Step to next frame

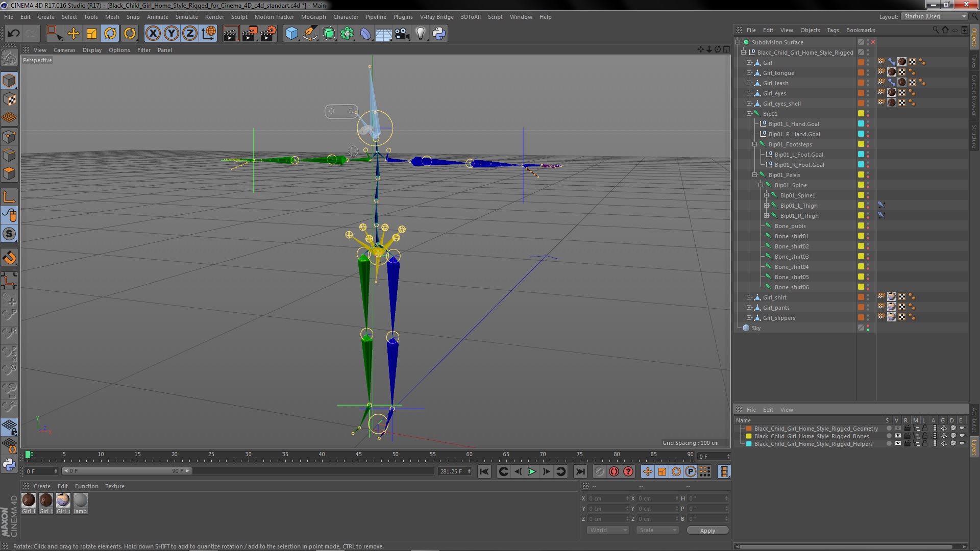[x=546, y=471]
